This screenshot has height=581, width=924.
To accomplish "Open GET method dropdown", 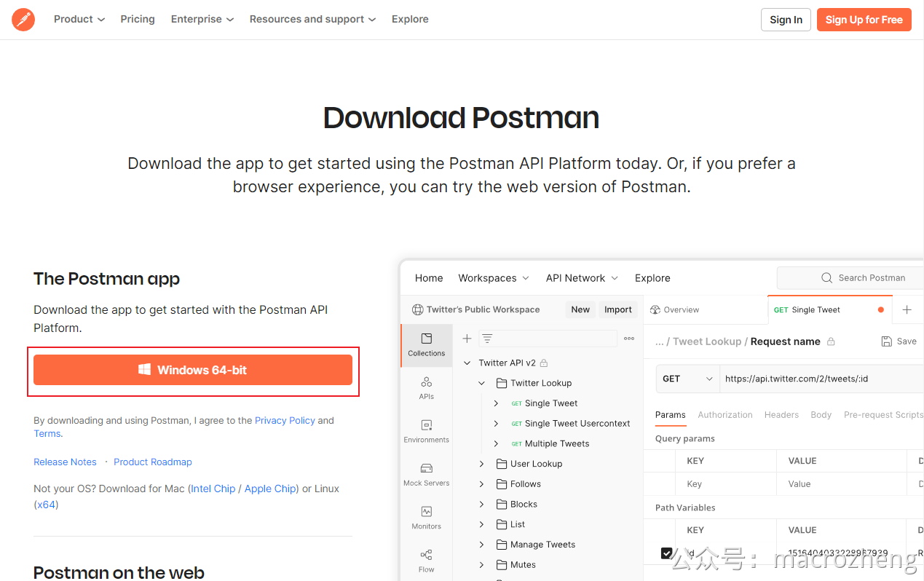I will click(x=687, y=379).
